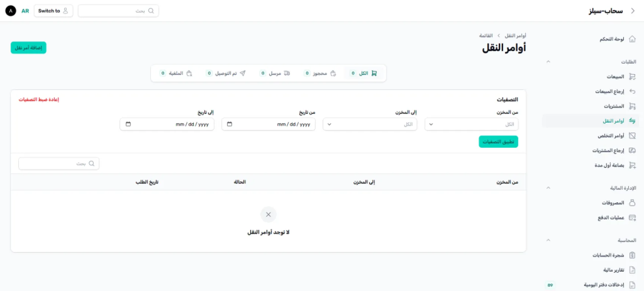Collapse the المحاسبة sidebar section

548,240
